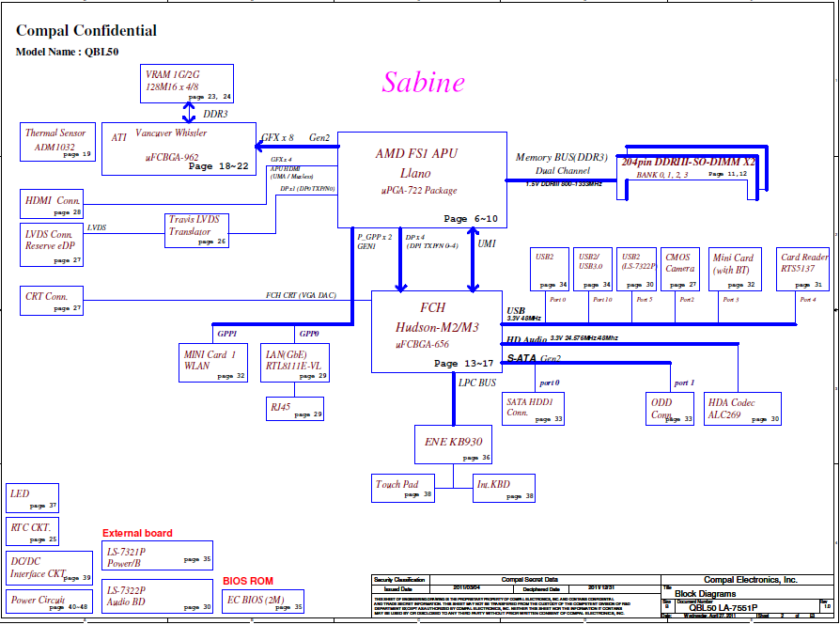This screenshot has height=625, width=840.
Task: Select the RTC CKT. block
Action: [32, 531]
